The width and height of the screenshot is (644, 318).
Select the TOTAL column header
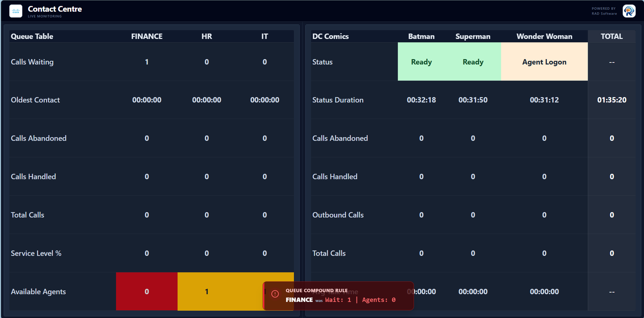click(612, 36)
